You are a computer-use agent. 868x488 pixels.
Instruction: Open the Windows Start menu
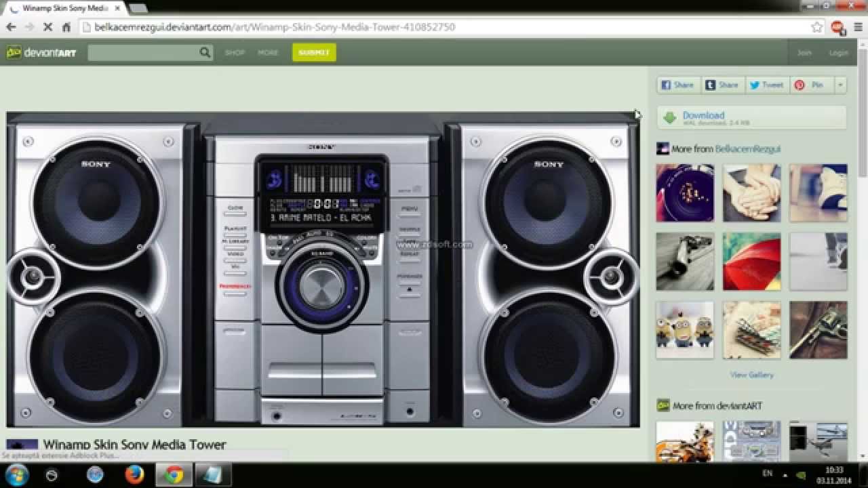point(16,475)
